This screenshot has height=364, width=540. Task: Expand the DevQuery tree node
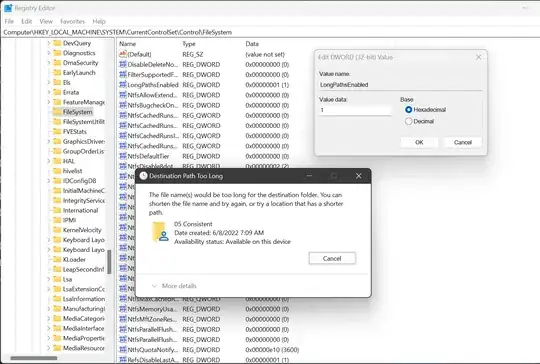tap(49, 43)
